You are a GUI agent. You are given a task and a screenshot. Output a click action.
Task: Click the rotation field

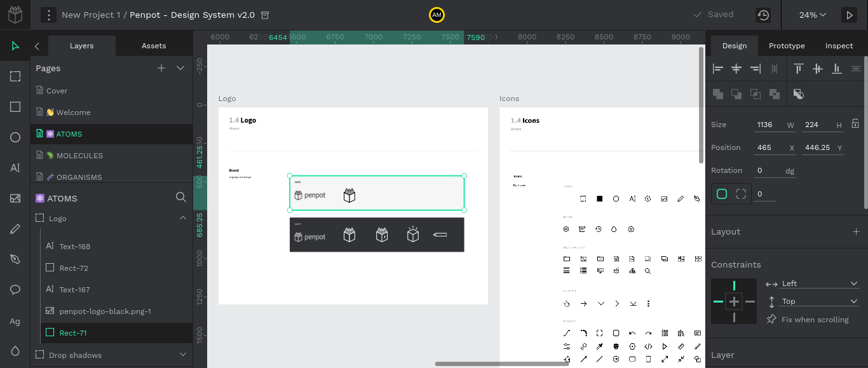coord(775,170)
